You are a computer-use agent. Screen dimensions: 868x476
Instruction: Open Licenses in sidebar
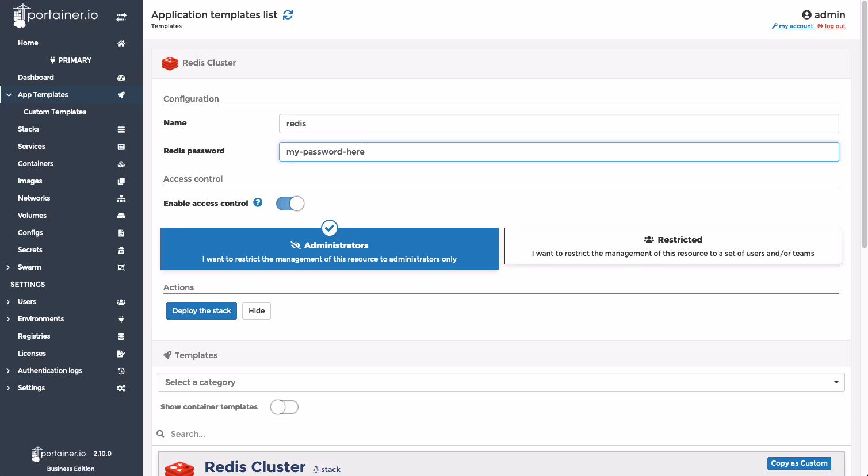click(32, 354)
